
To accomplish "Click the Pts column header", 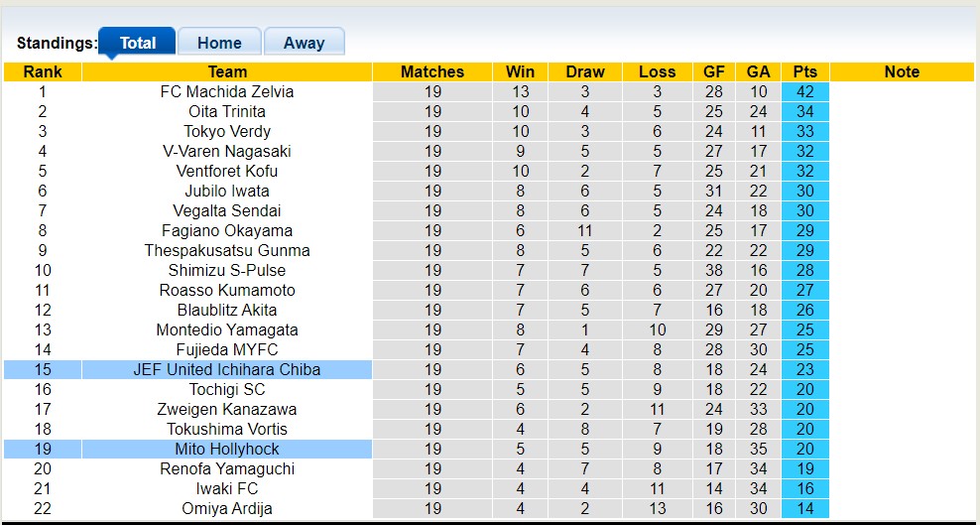I will [x=805, y=71].
